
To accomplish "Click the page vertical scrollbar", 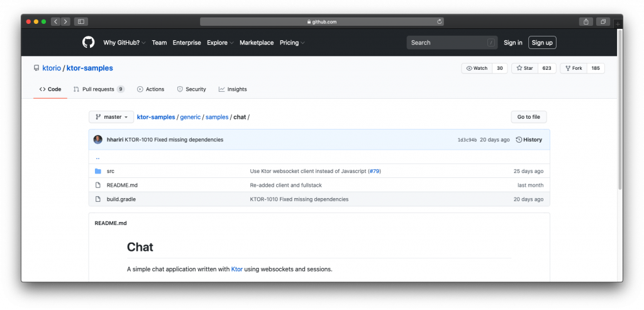I will coord(619,111).
